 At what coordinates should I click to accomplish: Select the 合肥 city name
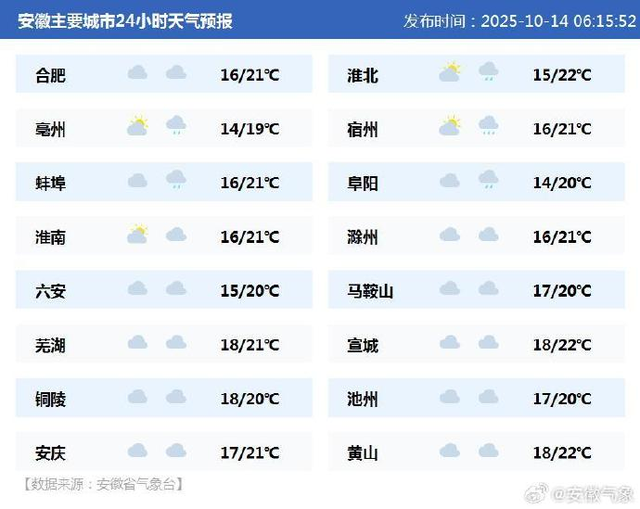(50, 75)
